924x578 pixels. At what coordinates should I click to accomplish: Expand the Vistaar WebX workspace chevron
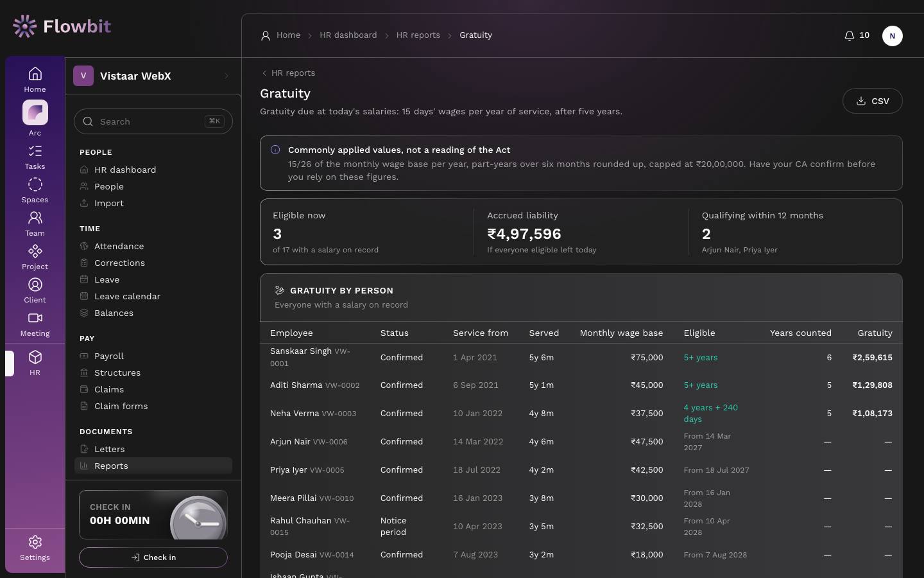(x=227, y=76)
